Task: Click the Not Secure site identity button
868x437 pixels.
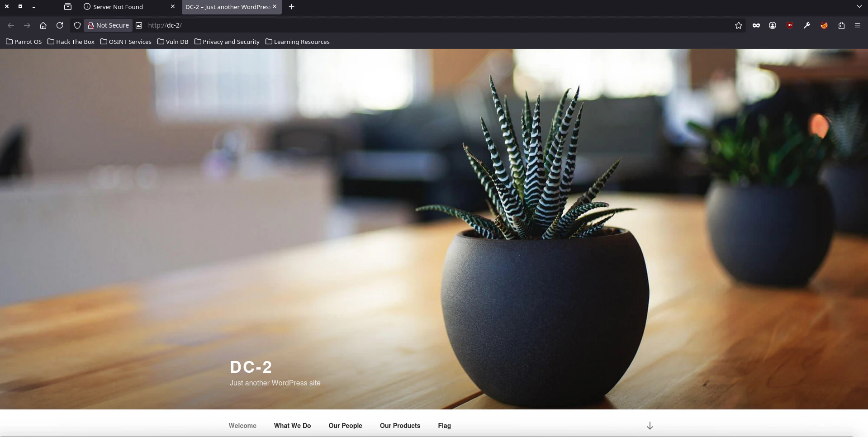Action: [109, 25]
